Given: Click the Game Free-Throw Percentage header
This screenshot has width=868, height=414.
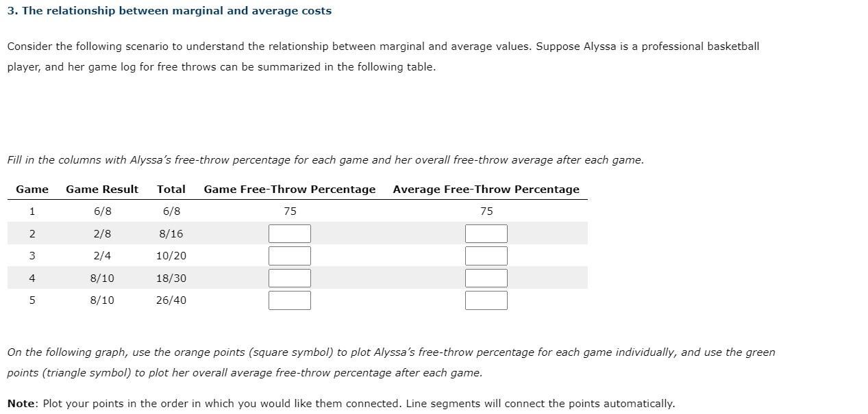Looking at the screenshot, I should 289,189.
